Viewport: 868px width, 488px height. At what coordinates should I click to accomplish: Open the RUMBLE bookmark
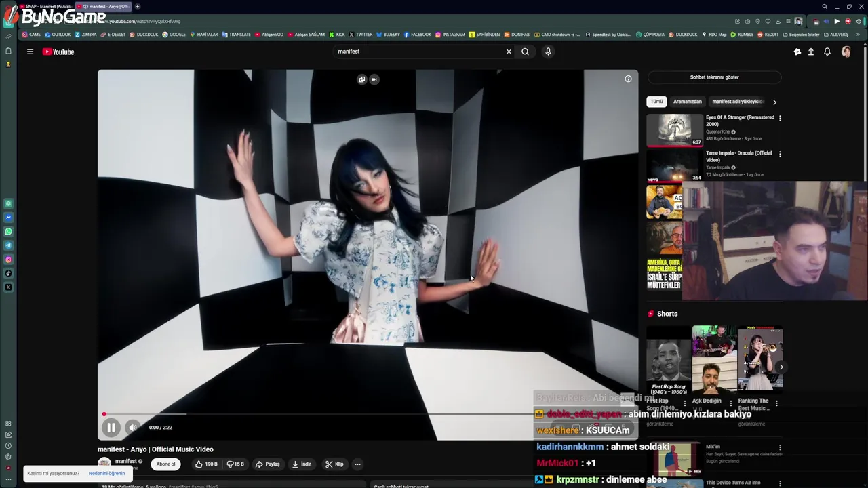click(742, 35)
